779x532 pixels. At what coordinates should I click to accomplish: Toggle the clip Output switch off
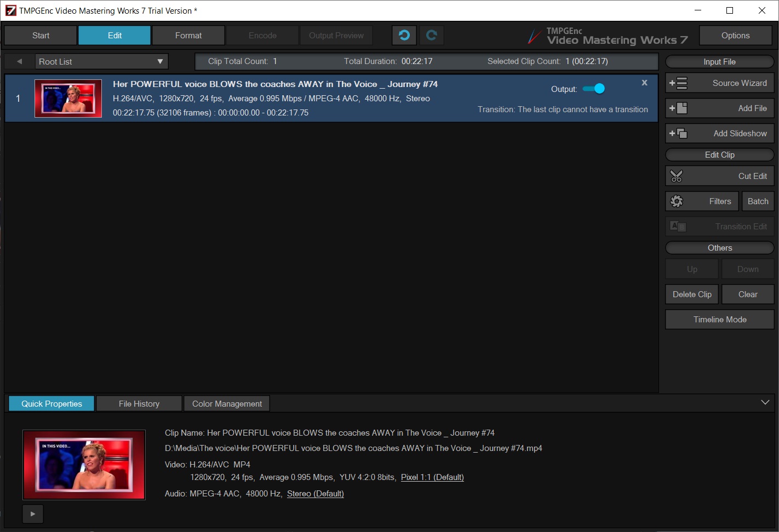594,89
